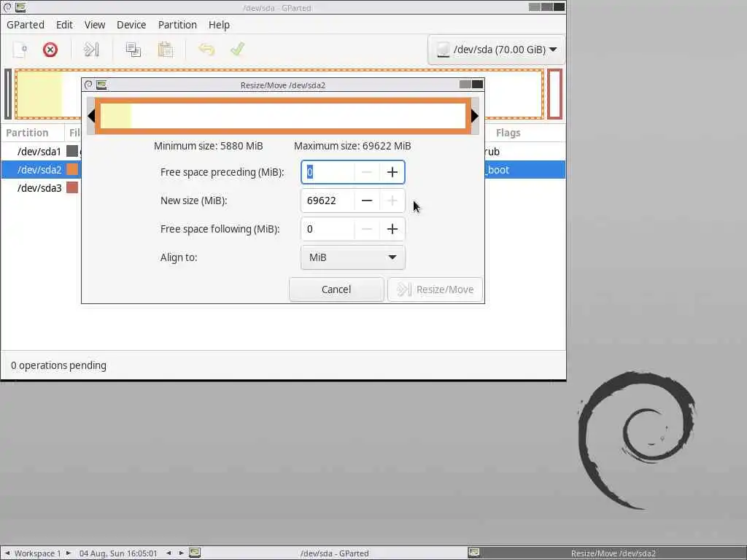Viewport: 747px width, 560px height.
Task: Click minus button for Free space following
Action: pyautogui.click(x=367, y=229)
